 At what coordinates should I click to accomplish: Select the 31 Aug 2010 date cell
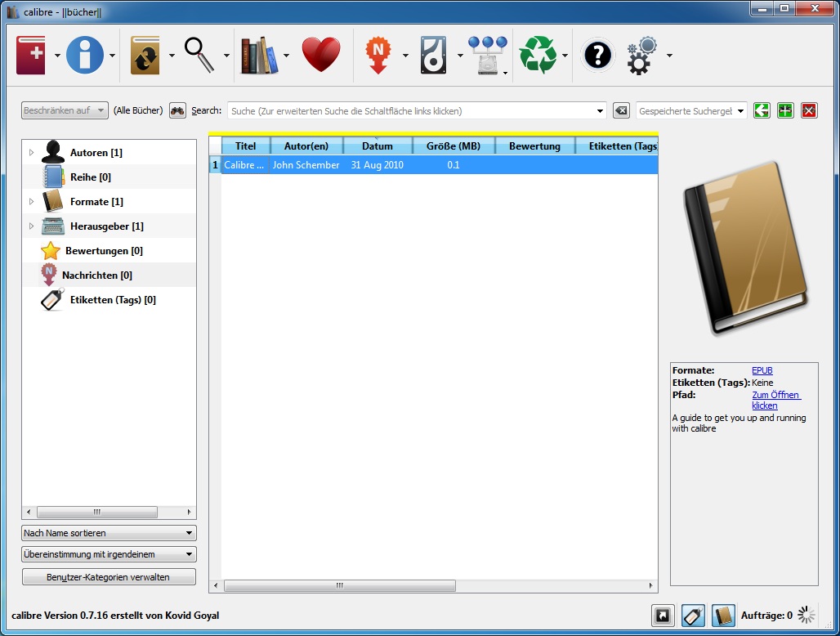click(378, 165)
